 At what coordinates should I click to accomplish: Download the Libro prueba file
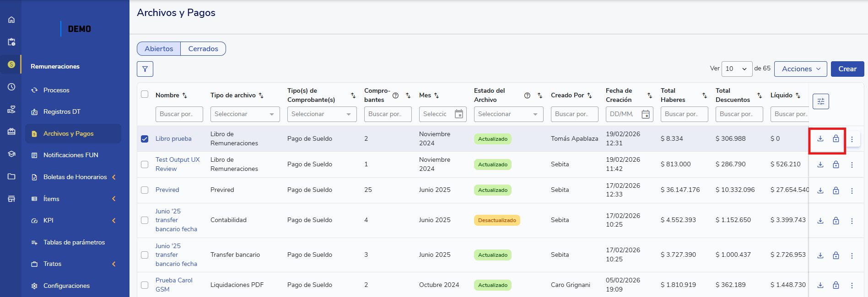[x=820, y=139]
